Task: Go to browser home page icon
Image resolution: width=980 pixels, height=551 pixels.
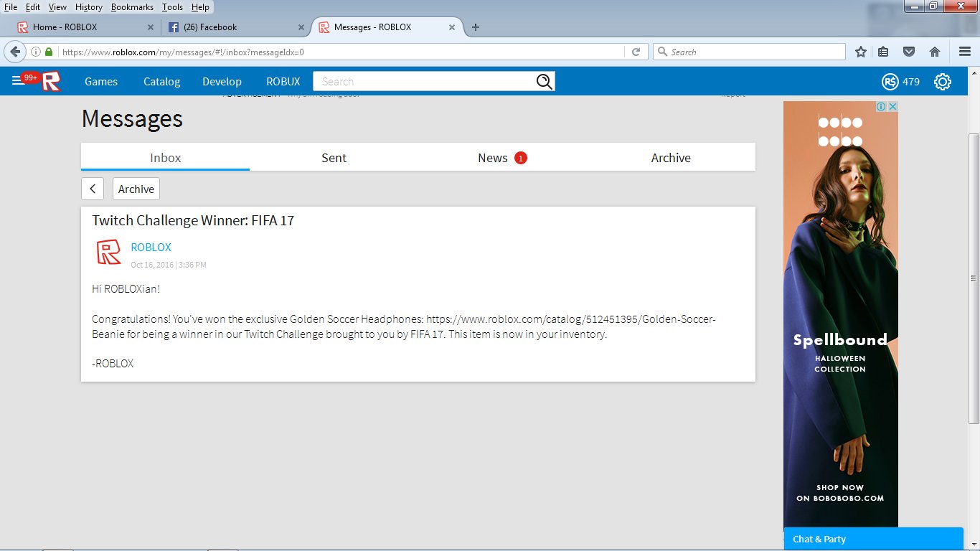Action: [x=935, y=52]
